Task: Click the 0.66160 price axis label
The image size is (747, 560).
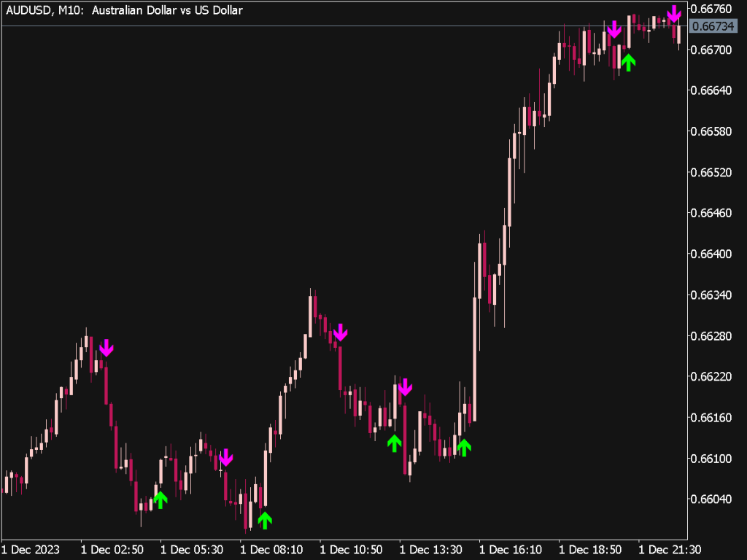Action: [711, 418]
